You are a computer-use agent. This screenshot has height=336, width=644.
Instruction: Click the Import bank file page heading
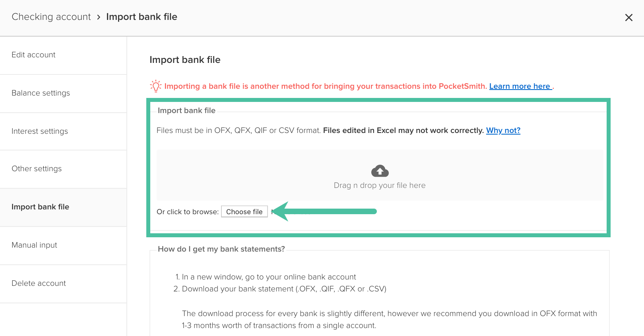(x=185, y=60)
